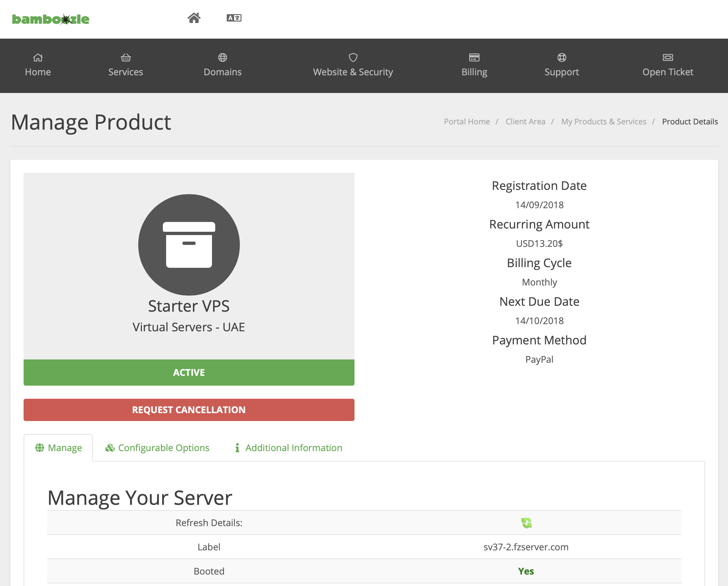The width and height of the screenshot is (728, 586).
Task: Click the Request Cancellation button
Action: tap(189, 410)
